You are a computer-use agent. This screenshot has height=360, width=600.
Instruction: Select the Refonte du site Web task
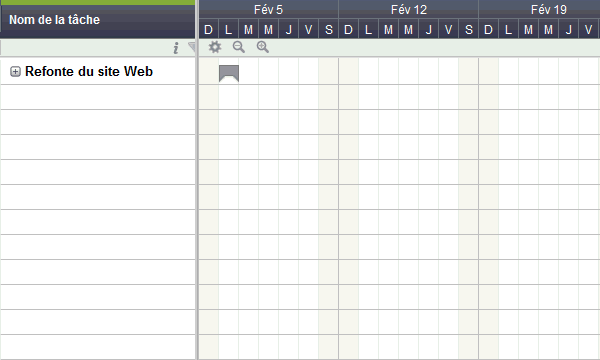point(89,72)
